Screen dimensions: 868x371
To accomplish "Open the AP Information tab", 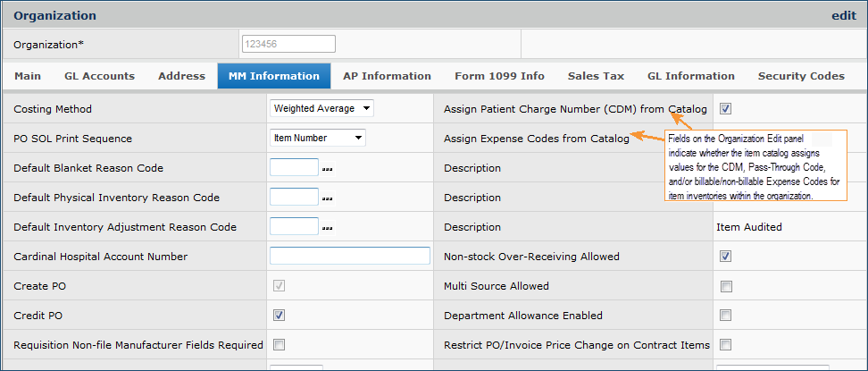I will pyautogui.click(x=387, y=76).
